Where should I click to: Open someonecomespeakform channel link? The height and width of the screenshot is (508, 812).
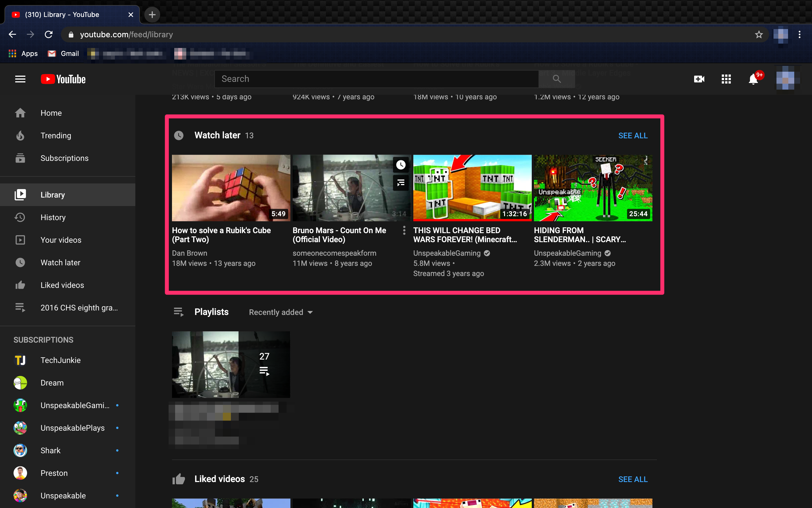click(x=334, y=253)
